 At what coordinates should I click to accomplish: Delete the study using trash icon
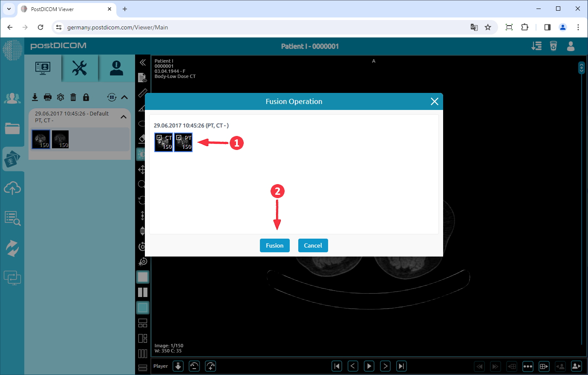click(73, 97)
